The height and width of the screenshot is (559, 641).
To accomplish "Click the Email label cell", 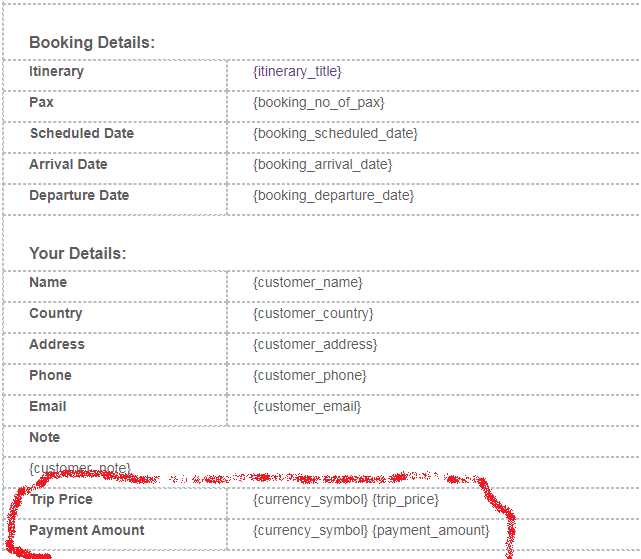I will pos(115,411).
